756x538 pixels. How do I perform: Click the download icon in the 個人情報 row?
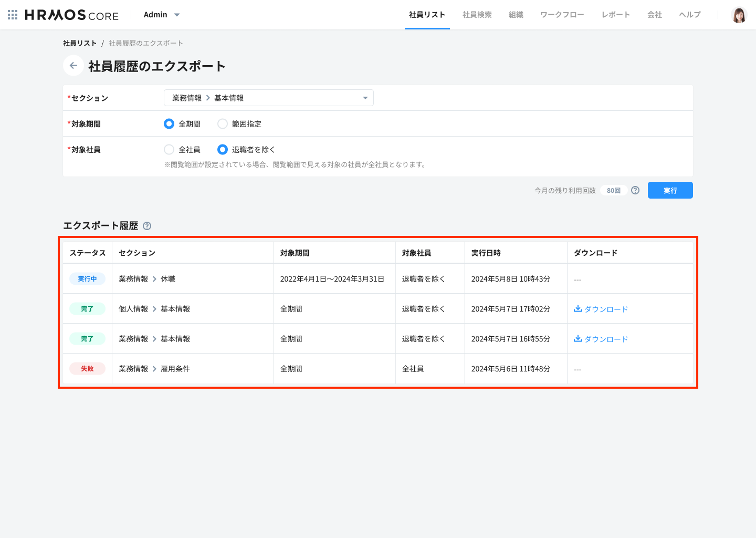[x=578, y=308]
